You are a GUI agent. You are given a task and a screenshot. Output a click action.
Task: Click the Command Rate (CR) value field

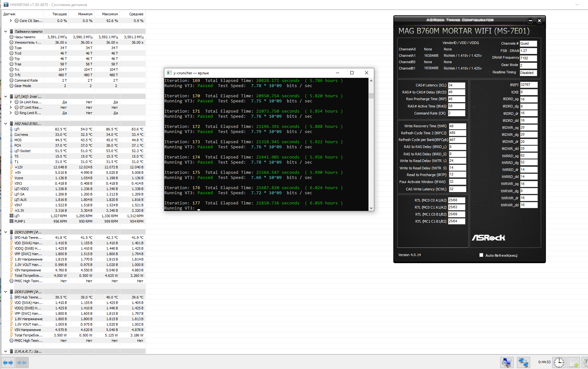pyautogui.click(x=457, y=113)
